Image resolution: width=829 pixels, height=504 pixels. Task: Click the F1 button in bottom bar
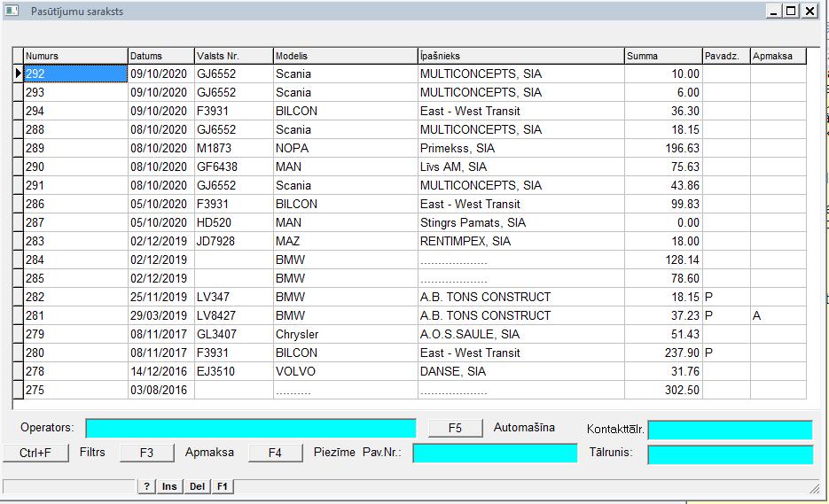pos(222,486)
